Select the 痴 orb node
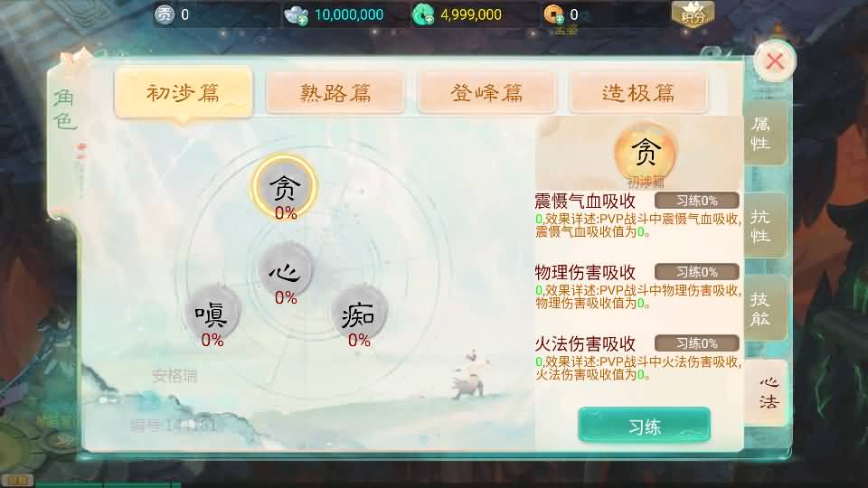The width and height of the screenshot is (868, 488). coord(359,314)
